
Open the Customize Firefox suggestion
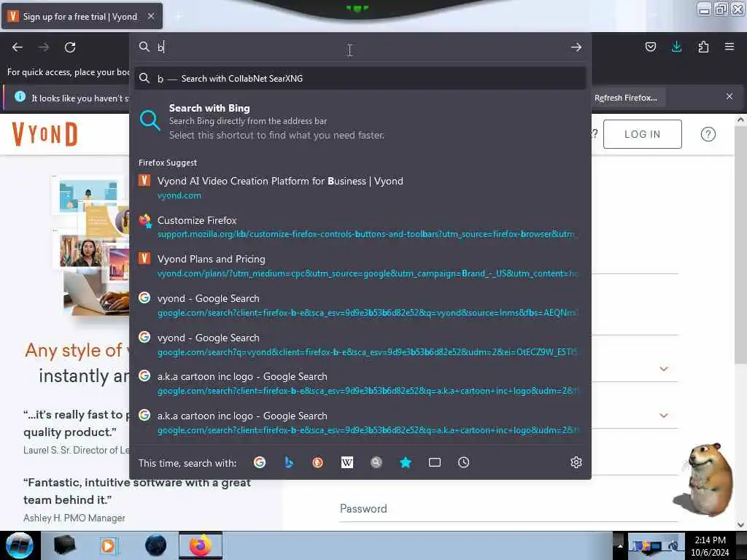pyautogui.click(x=360, y=227)
